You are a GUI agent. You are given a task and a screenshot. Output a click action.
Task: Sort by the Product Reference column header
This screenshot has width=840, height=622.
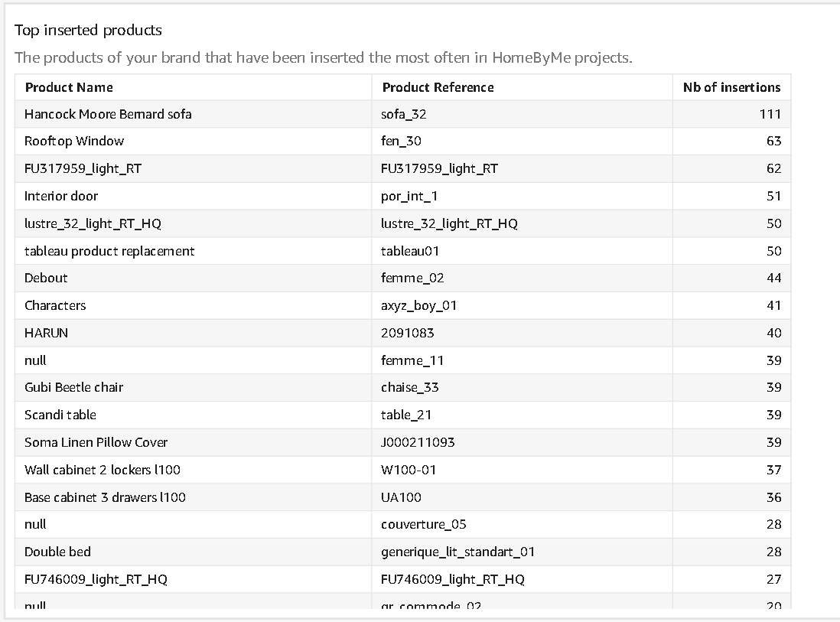pos(438,87)
